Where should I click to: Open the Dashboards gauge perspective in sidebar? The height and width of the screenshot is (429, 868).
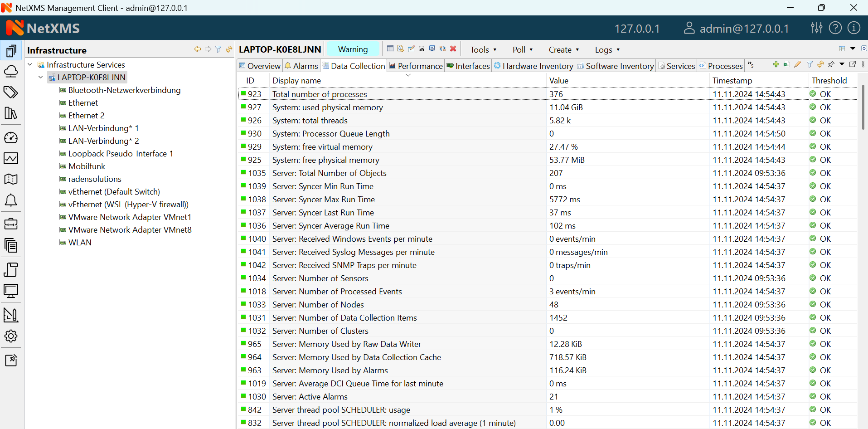click(x=11, y=137)
